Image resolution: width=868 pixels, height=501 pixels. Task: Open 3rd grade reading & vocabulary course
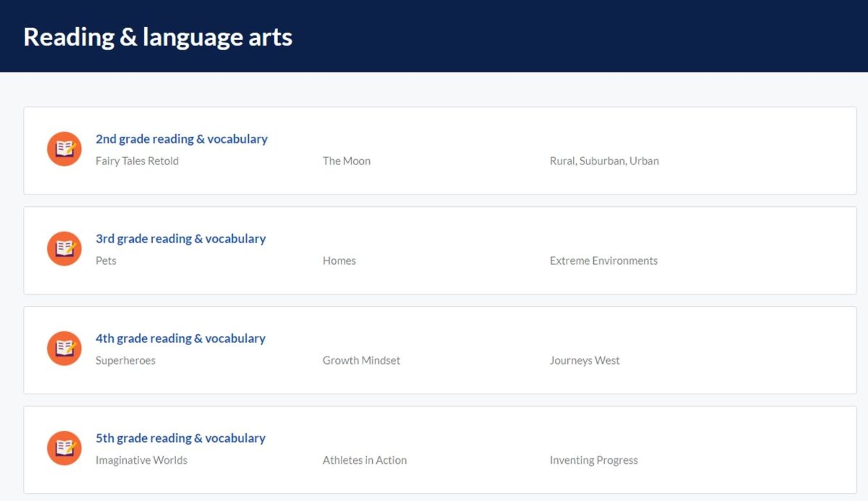coord(181,239)
